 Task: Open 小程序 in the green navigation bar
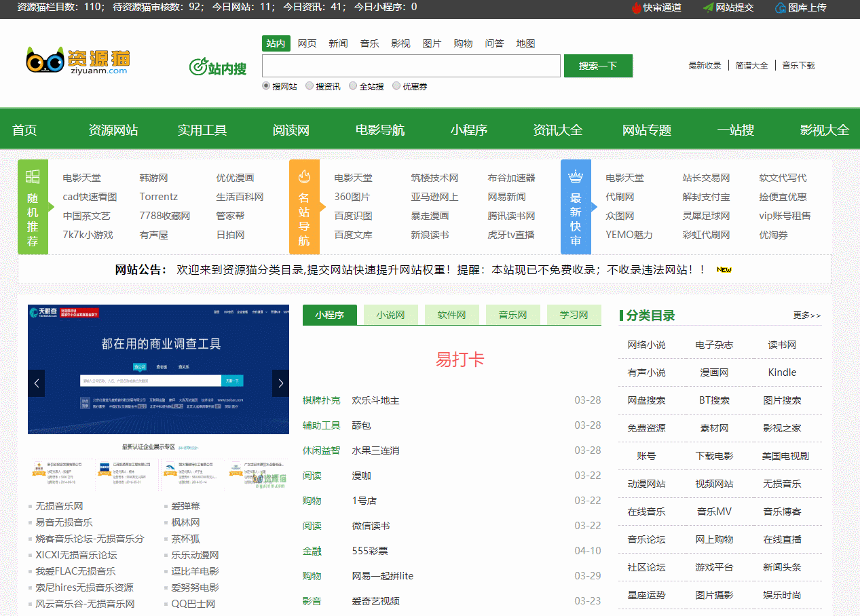point(469,130)
